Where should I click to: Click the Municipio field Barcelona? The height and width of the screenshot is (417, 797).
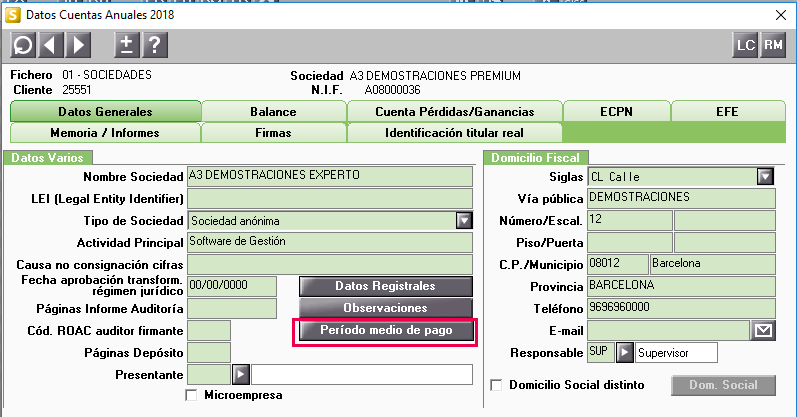(713, 264)
